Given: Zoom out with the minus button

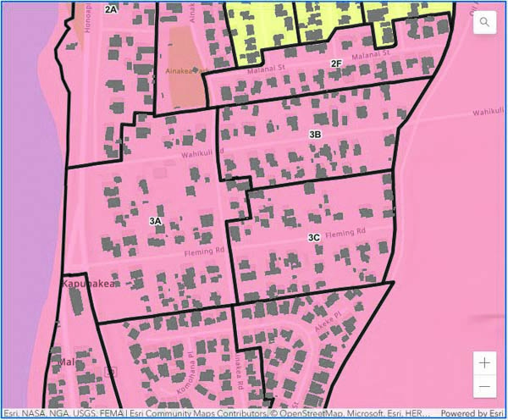Looking at the screenshot, I should click(484, 386).
